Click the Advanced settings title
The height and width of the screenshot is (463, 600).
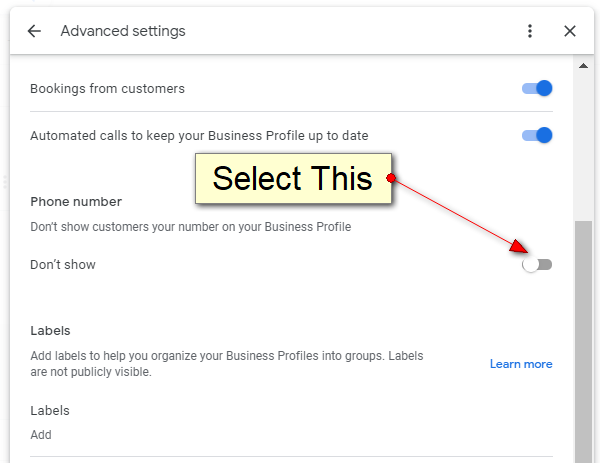pos(123,31)
